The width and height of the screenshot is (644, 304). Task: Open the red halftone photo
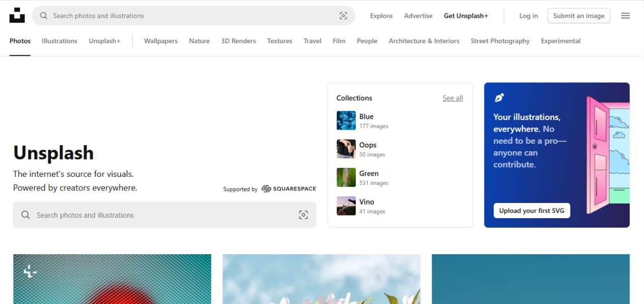click(112, 279)
